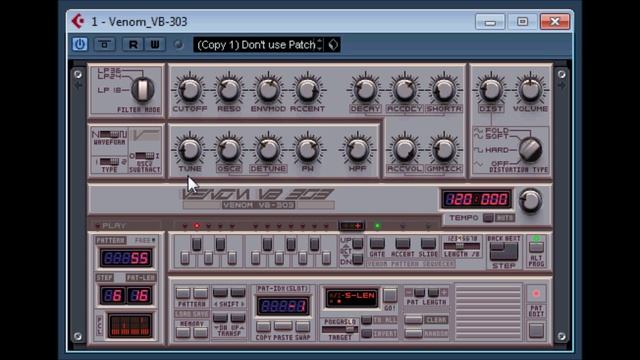
Task: Open the preset name dropdown field
Action: (258, 44)
